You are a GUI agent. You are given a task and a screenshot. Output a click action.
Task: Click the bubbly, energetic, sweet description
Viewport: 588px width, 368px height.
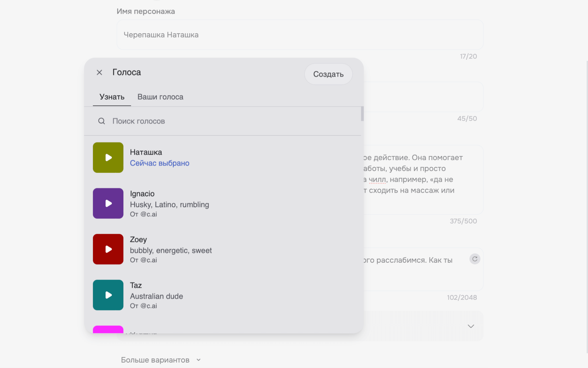171,250
